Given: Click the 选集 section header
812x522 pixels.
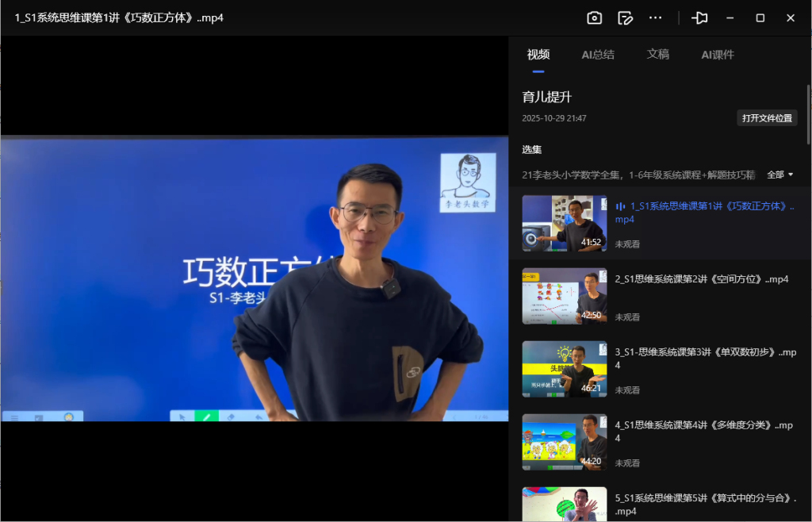Looking at the screenshot, I should coord(531,149).
